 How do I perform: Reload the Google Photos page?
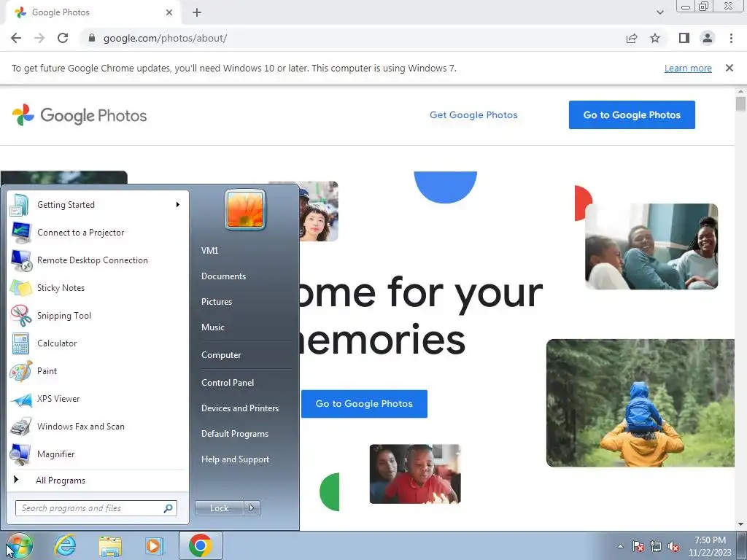[63, 38]
